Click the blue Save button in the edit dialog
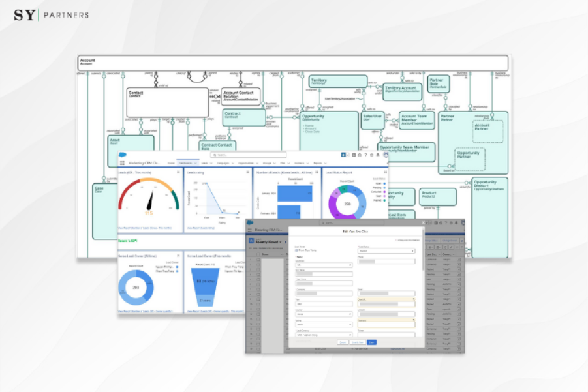Viewport: 588px width, 392px height. (x=371, y=342)
